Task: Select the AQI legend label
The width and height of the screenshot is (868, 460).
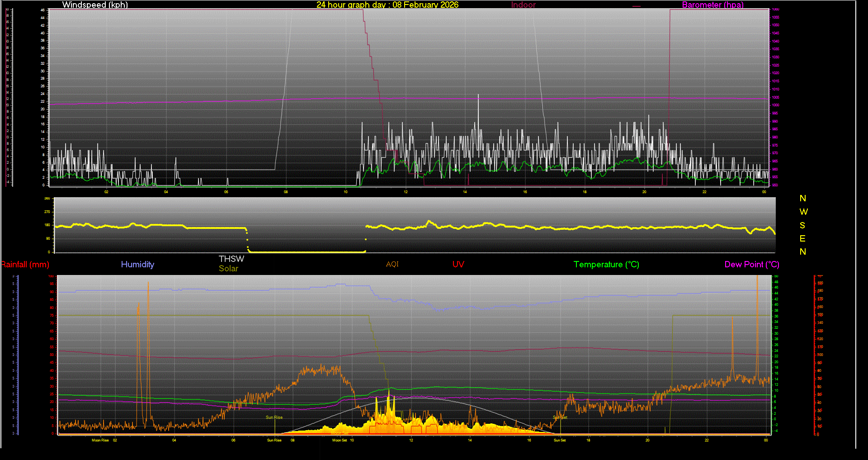Action: [x=392, y=264]
